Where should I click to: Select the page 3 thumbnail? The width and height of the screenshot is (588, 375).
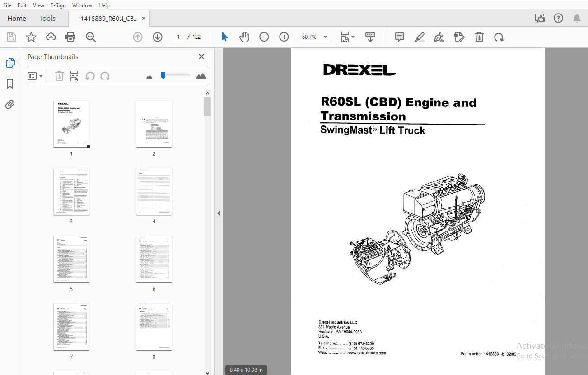[71, 192]
